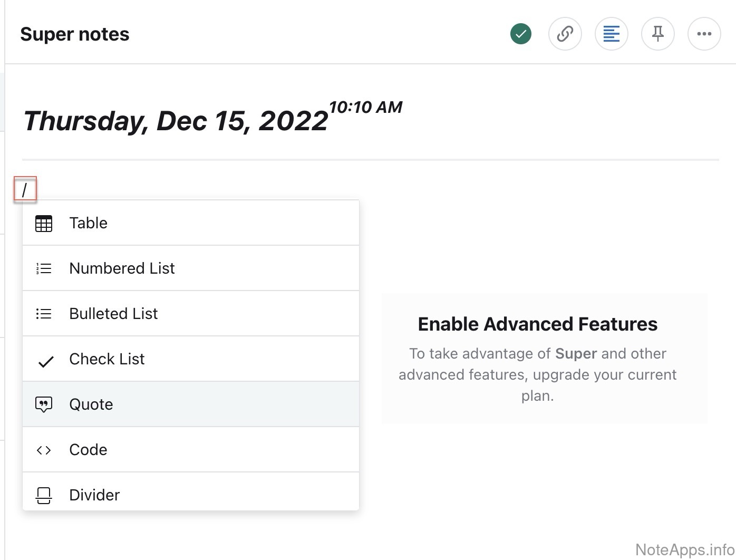Screen dimensions: 736x560
Task: Pin the Super notes note
Action: pos(657,34)
